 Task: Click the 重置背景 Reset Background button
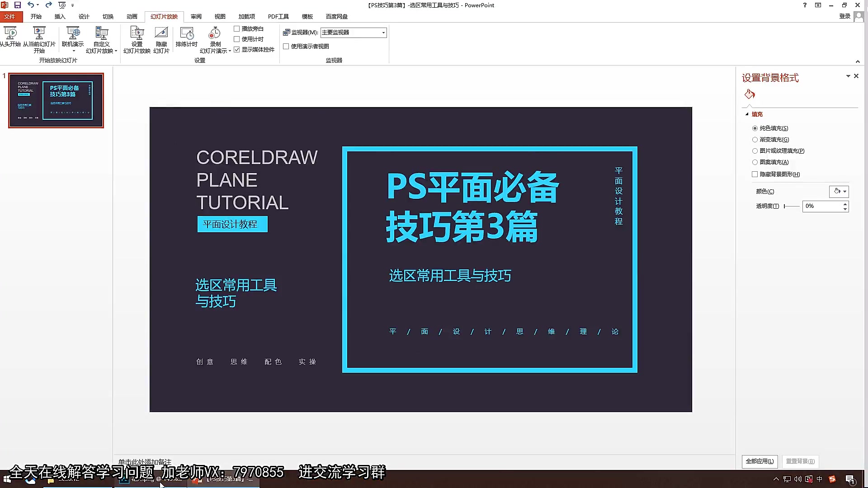[x=800, y=461]
